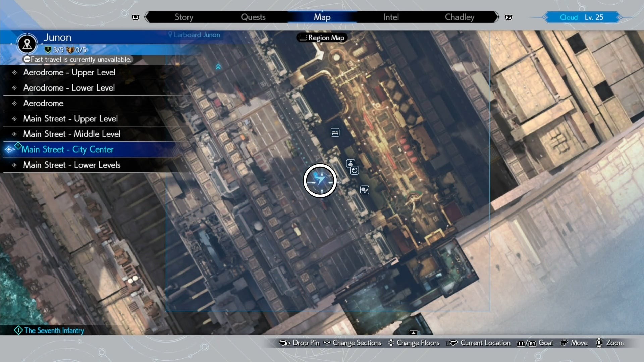Click the fast travel unavailable minus icon
Image resolution: width=644 pixels, height=362 pixels.
pyautogui.click(x=27, y=59)
